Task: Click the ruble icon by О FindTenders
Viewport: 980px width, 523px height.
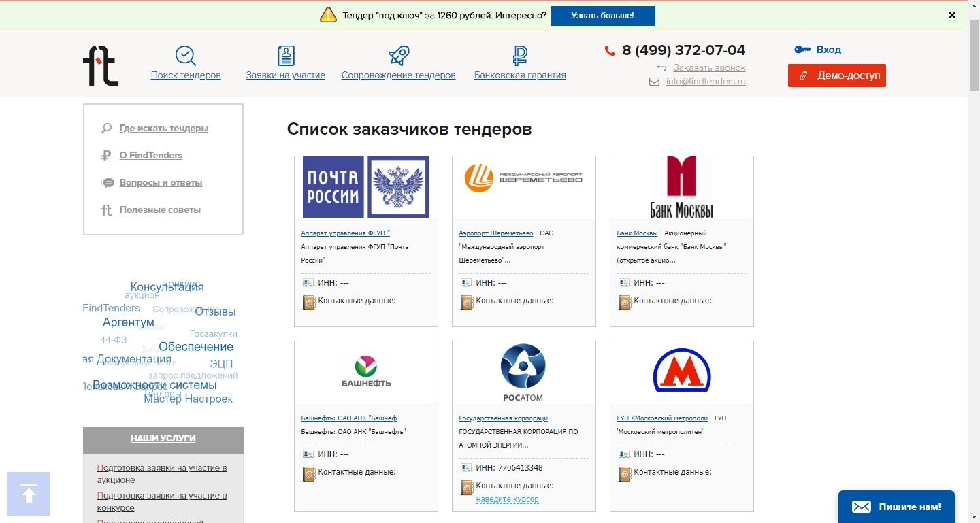Action: coord(107,156)
